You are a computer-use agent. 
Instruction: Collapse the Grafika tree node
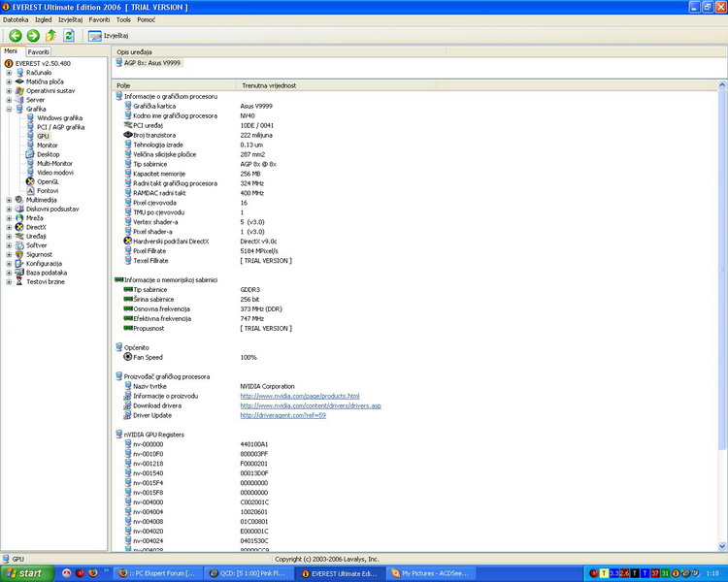[x=9, y=109]
